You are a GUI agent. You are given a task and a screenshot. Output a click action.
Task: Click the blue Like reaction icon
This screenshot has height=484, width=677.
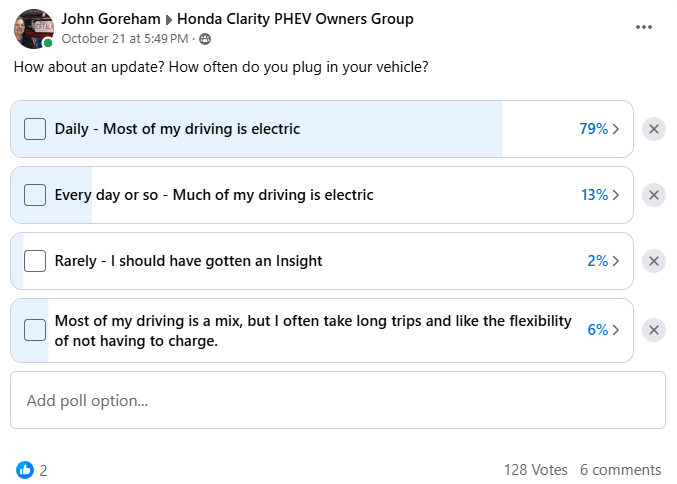coord(25,470)
